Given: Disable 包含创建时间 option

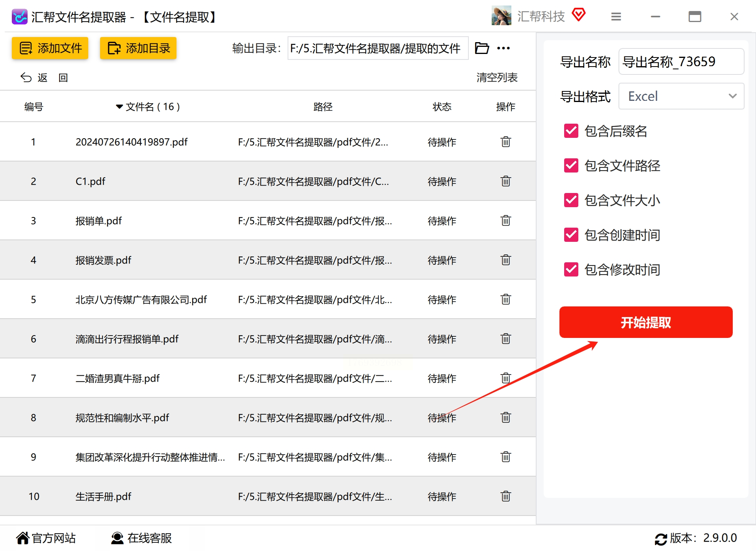Looking at the screenshot, I should [x=571, y=235].
